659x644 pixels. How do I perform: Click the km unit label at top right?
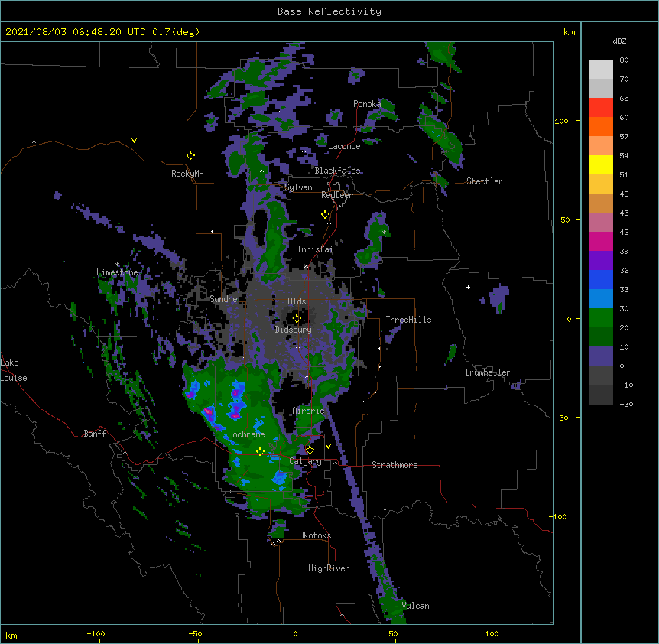pyautogui.click(x=569, y=32)
